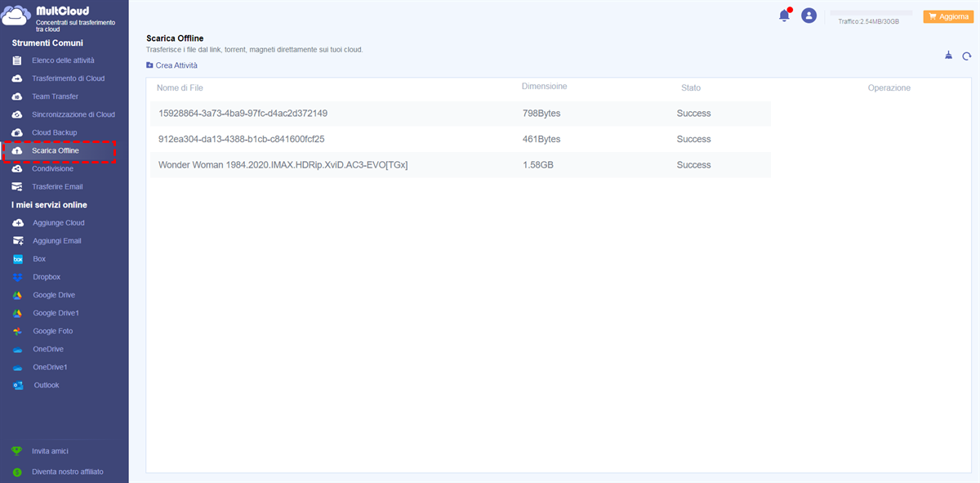Open OneDrive in sidebar
Screen dimensions: 980x483
[48, 349]
